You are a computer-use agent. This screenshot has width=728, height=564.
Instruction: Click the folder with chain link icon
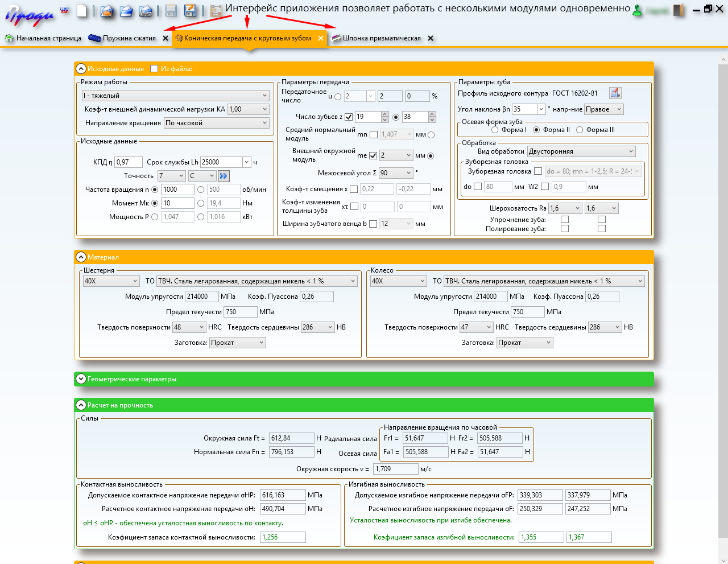145,11
